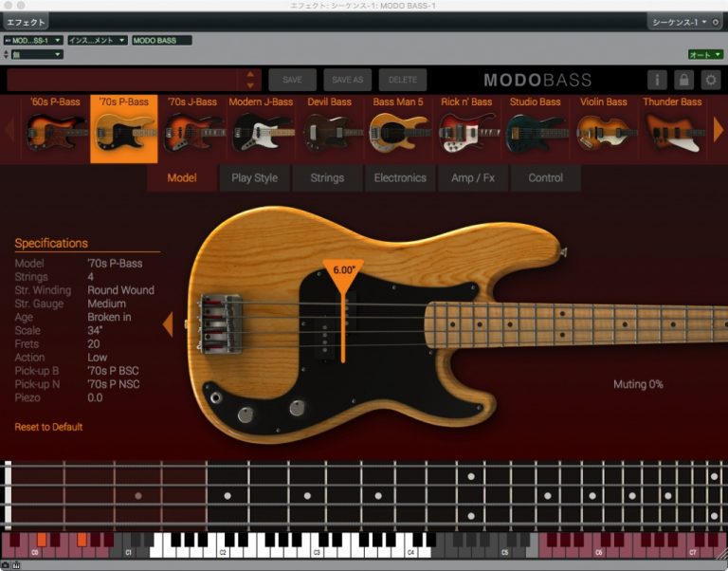This screenshot has width=728, height=571.
Task: Click the keyboard icon in bottom-left corner
Action: click(x=16, y=565)
